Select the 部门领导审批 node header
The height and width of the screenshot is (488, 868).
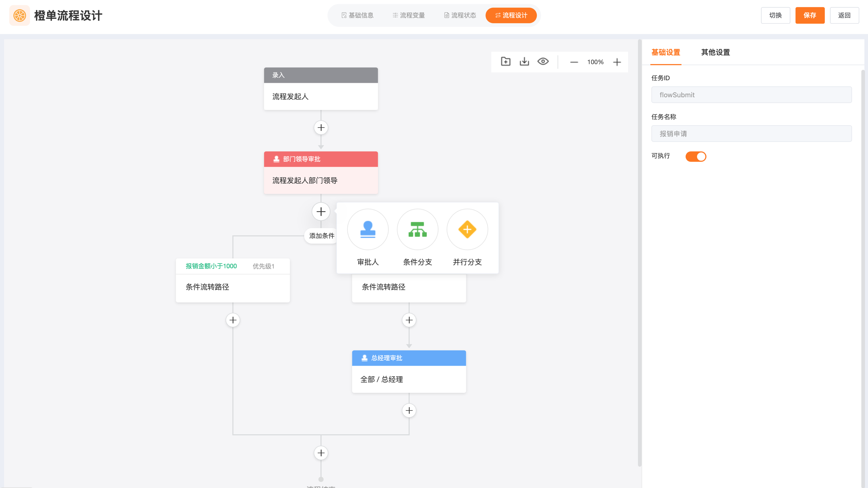[321, 159]
